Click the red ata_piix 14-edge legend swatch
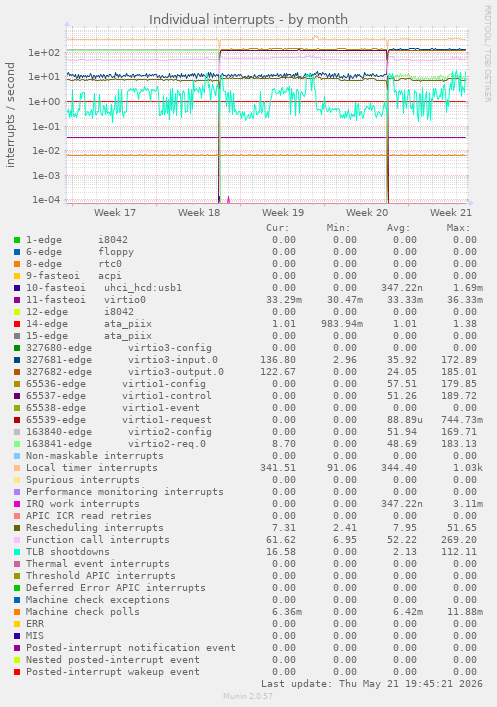The height and width of the screenshot is (707, 497). 17,324
